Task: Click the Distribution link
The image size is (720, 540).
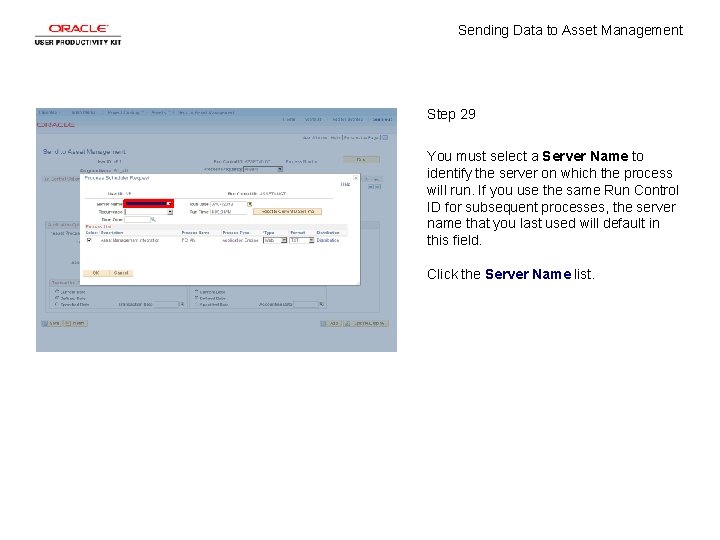Action: tap(328, 240)
